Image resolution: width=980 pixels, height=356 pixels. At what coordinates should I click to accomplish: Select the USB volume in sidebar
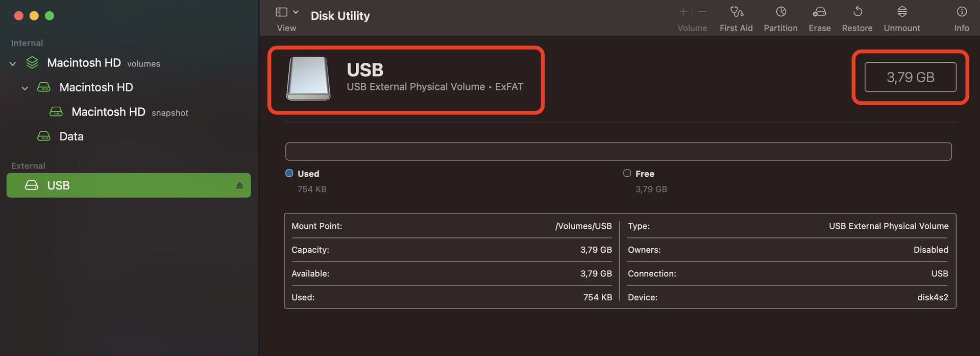point(58,185)
